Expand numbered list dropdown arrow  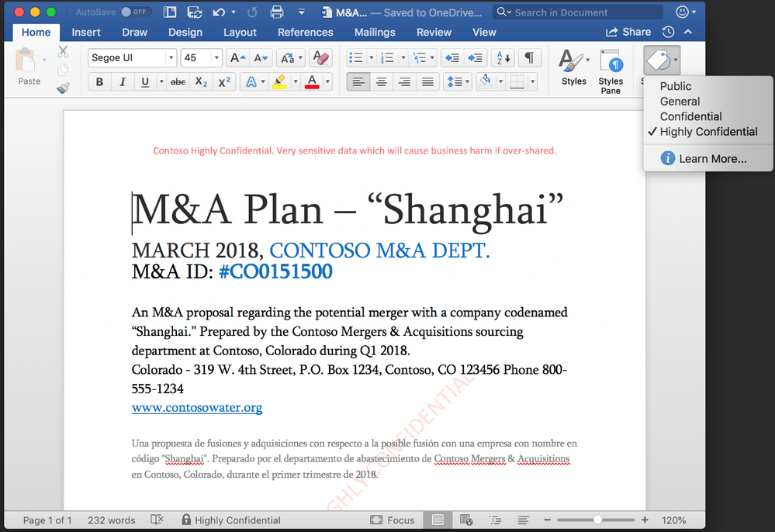point(403,58)
